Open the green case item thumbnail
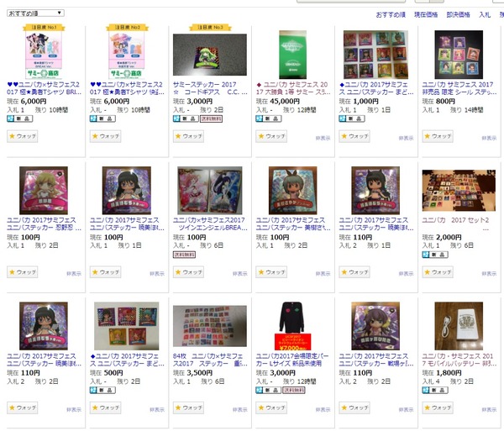Viewport: 504px width, 431px height. click(x=292, y=55)
